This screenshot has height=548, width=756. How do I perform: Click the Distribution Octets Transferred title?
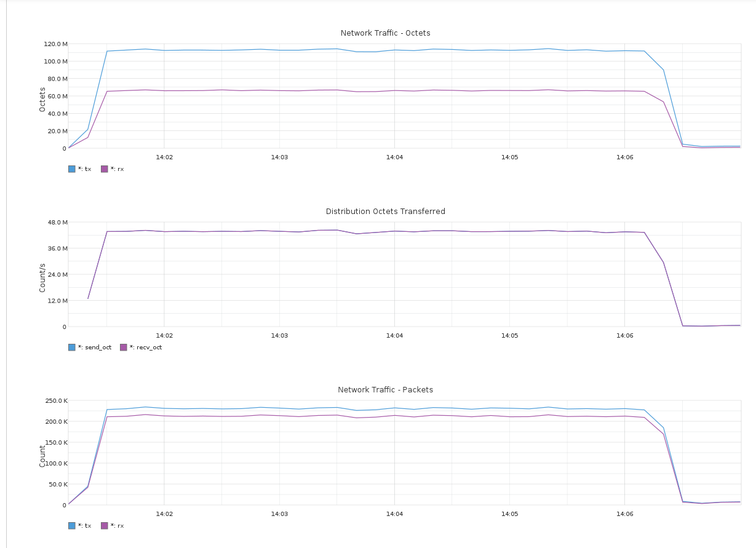click(386, 211)
